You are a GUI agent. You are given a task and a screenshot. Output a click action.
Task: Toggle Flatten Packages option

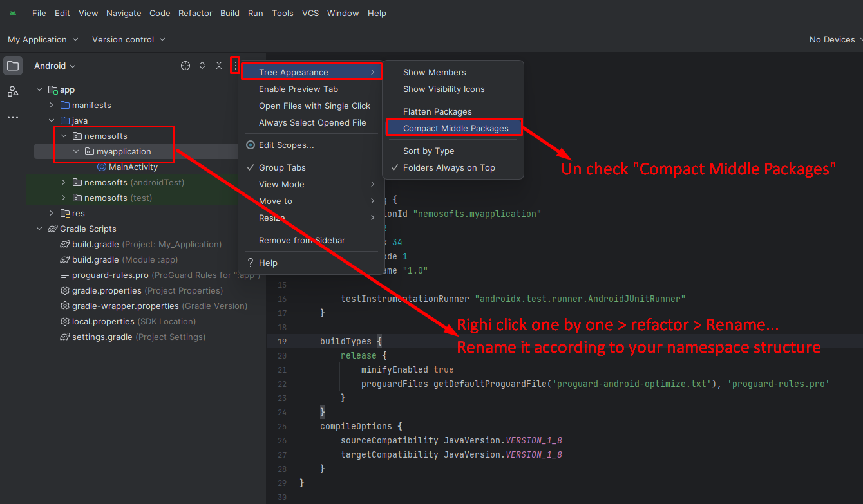pyautogui.click(x=453, y=111)
